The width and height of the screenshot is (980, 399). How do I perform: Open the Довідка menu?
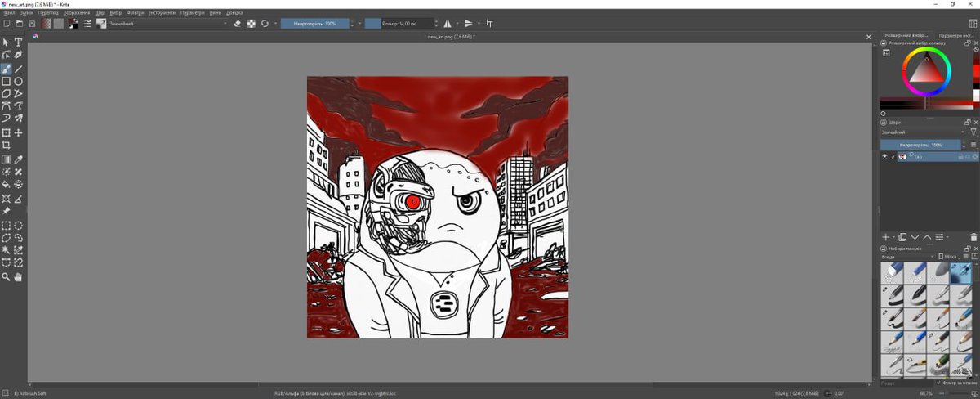[234, 13]
